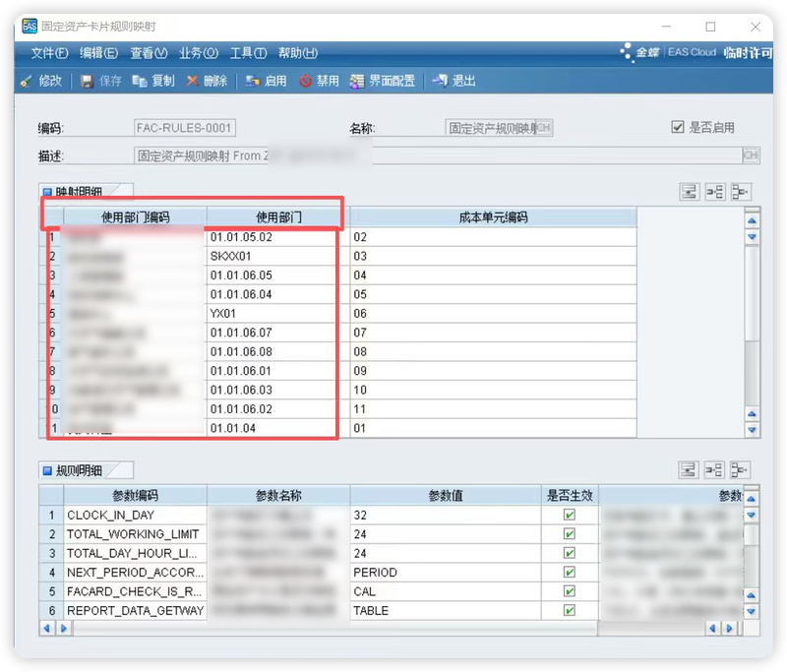The width and height of the screenshot is (787, 672).
Task: Toggle 是否生效 checkbox for TOTAL_DAY_HOUR_LI row
Action: click(570, 553)
